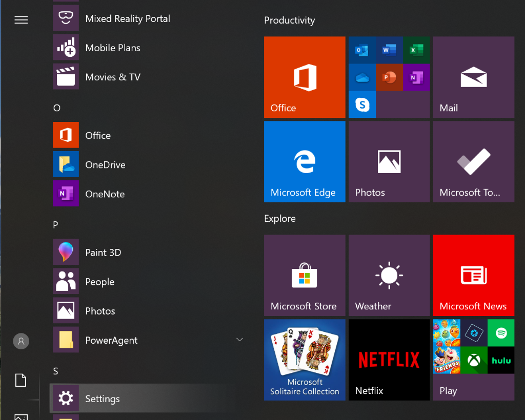Click the orange Office tile
525x420 pixels.
pos(305,77)
